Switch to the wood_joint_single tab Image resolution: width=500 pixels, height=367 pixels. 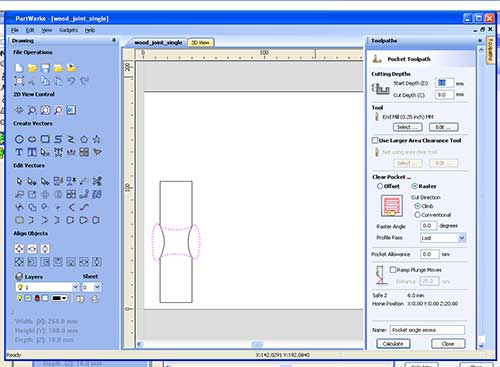[158, 43]
